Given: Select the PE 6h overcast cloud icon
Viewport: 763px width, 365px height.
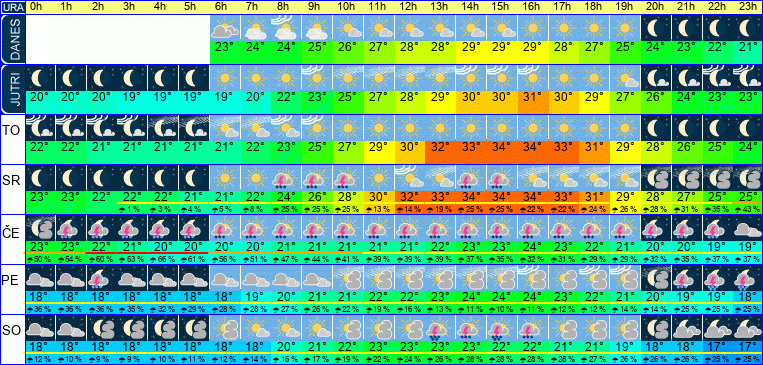Looking at the screenshot, I should (x=225, y=278).
